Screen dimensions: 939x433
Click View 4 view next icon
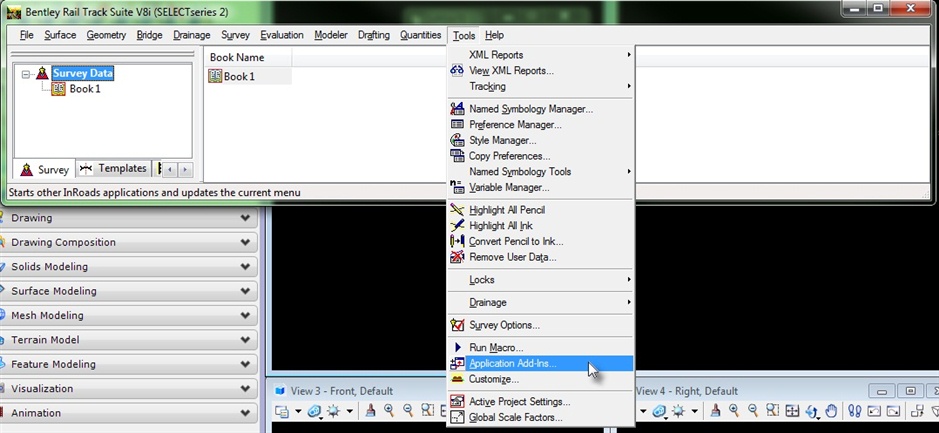pos(893,411)
